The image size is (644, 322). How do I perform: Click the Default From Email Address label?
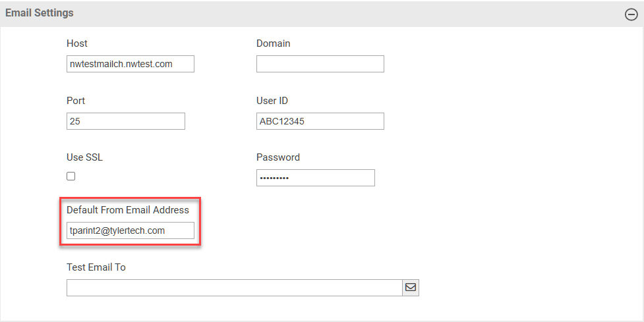[128, 210]
